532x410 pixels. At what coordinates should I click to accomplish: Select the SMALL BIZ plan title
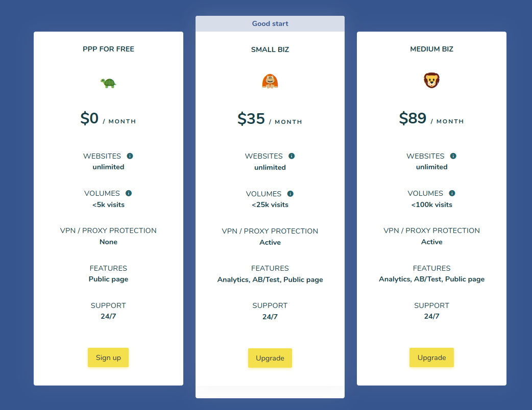270,49
